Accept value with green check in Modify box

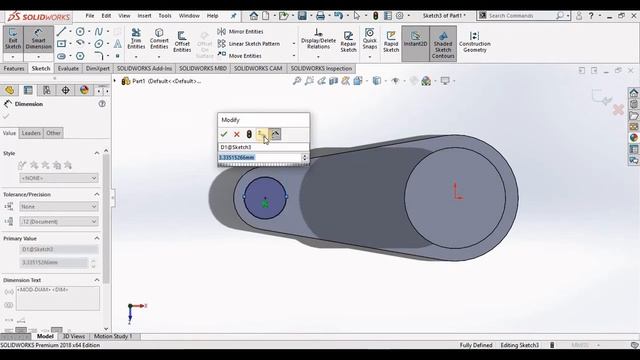[224, 134]
